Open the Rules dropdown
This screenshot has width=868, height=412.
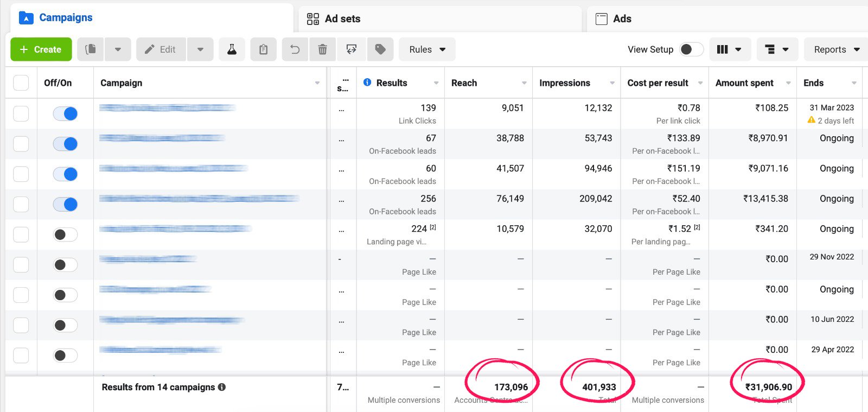427,49
